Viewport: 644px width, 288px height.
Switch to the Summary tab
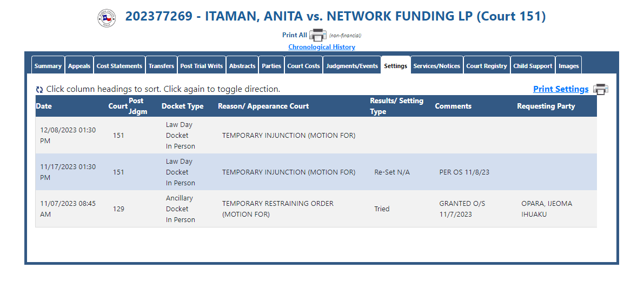[48, 65]
